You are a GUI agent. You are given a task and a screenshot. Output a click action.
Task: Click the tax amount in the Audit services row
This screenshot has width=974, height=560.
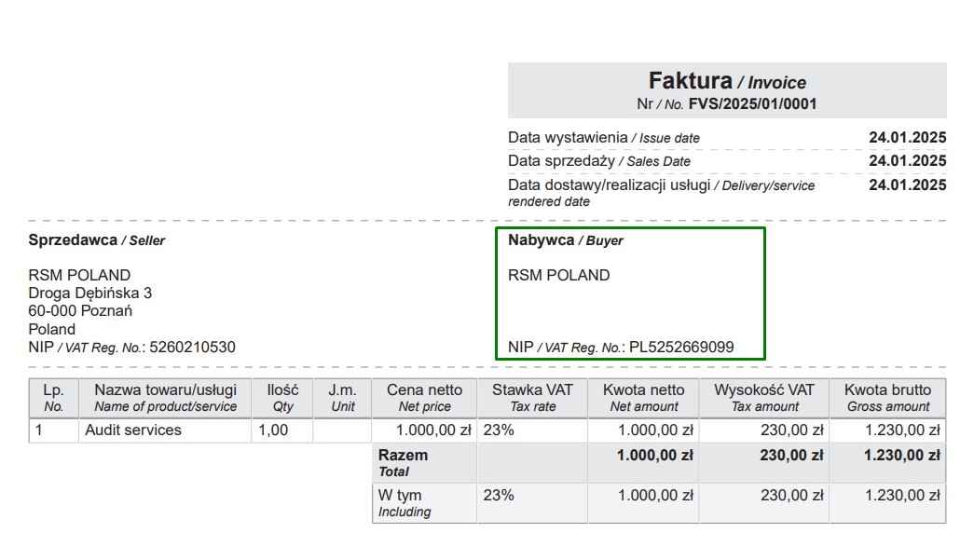[x=791, y=430]
